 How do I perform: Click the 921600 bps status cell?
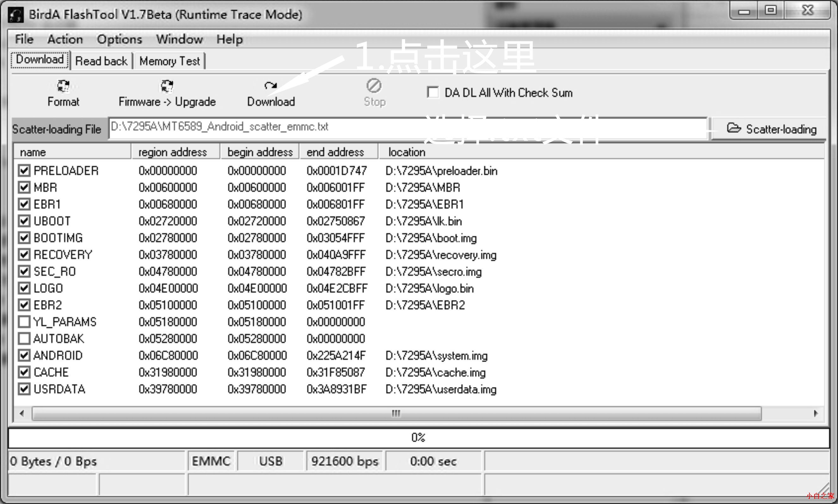345,461
